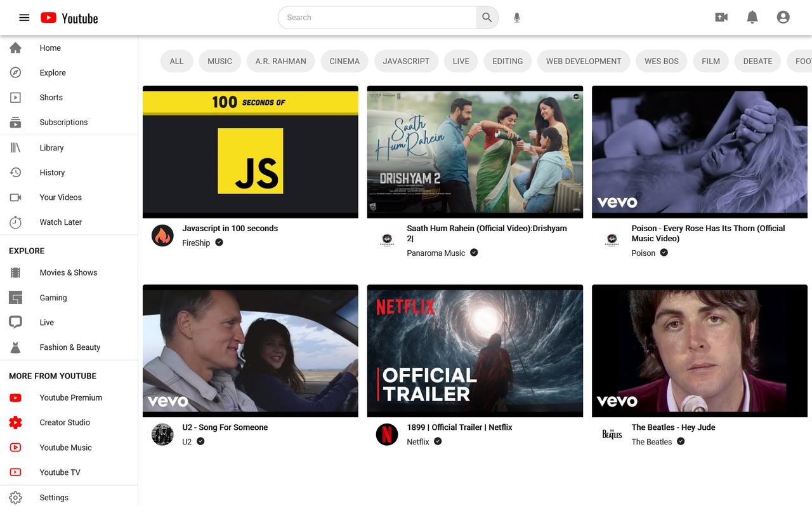The image size is (812, 506).
Task: Click the Youtube Music icon
Action: (16, 447)
